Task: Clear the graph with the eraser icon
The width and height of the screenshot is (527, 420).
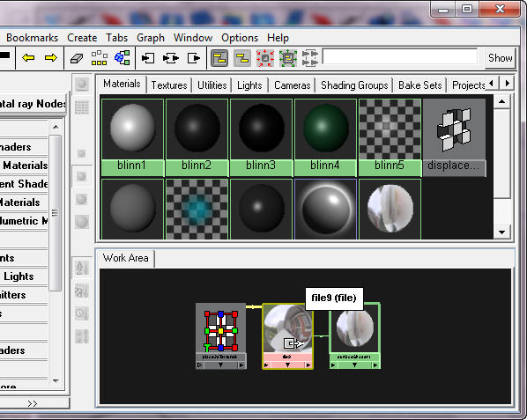Action: pyautogui.click(x=77, y=58)
